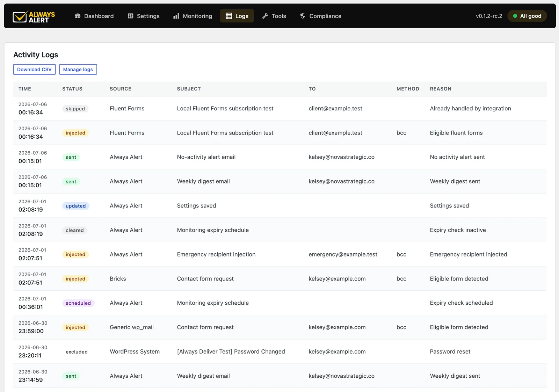559x392 pixels.
Task: Click the Monitoring bar chart icon
Action: click(176, 16)
